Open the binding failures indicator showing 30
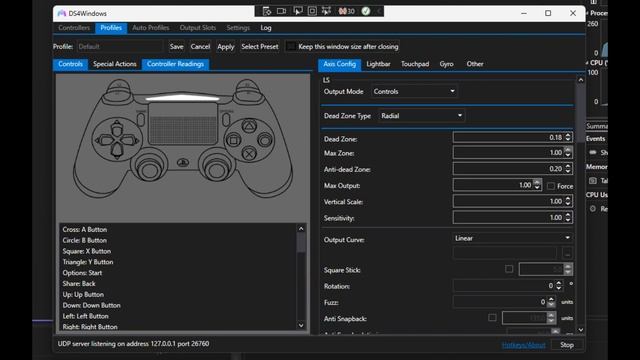 point(346,11)
